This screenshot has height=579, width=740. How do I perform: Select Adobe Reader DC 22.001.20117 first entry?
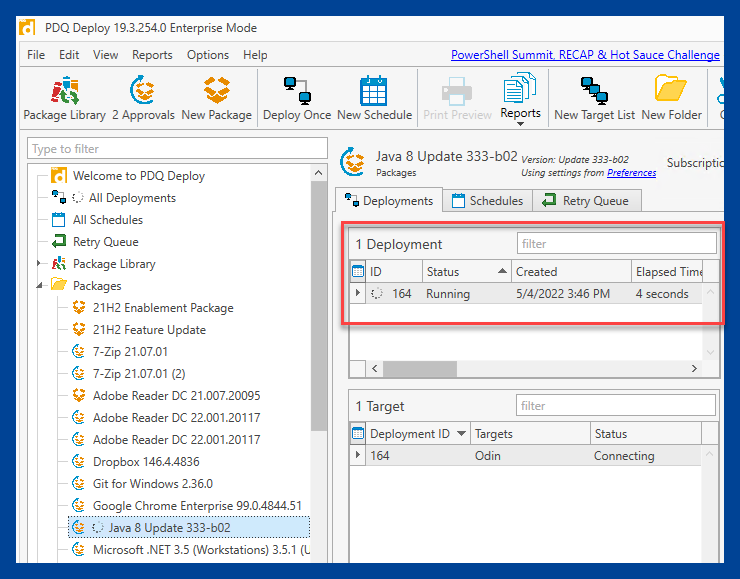[176, 418]
